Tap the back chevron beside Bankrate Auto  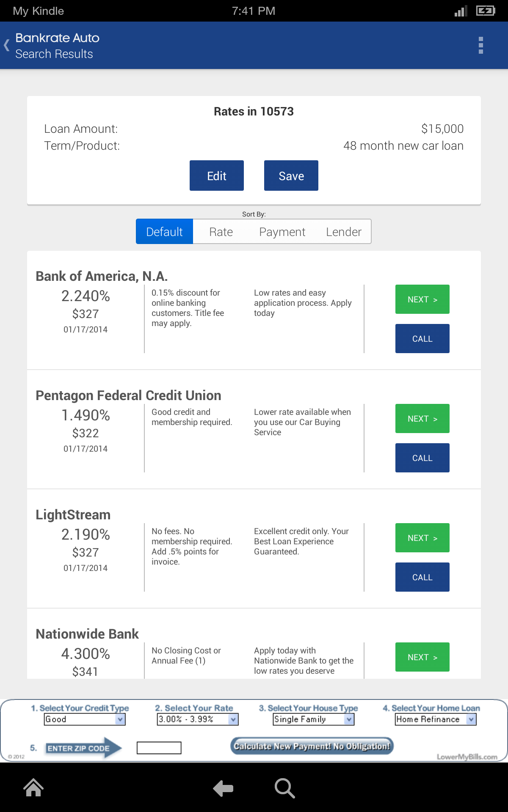(7, 45)
